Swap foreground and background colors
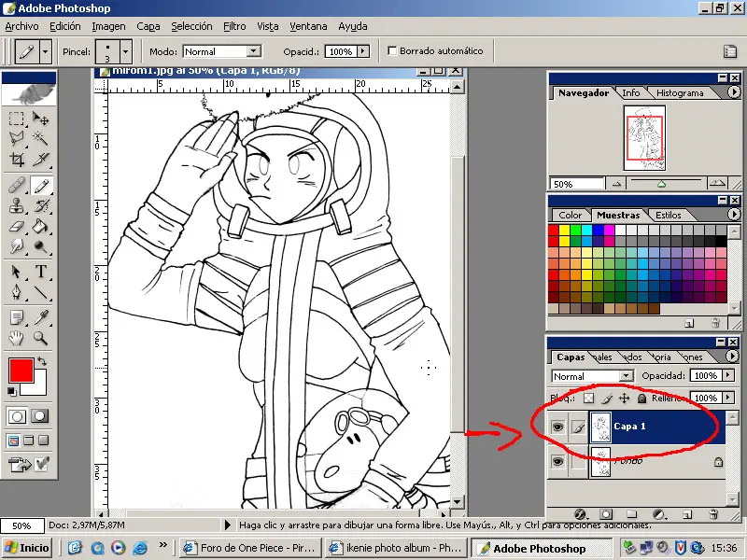 pos(42,361)
